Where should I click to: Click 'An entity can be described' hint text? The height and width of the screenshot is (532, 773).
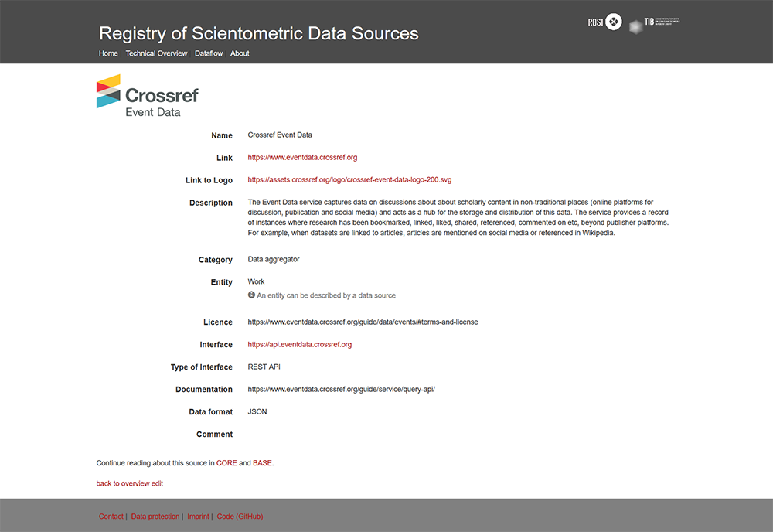(x=326, y=295)
